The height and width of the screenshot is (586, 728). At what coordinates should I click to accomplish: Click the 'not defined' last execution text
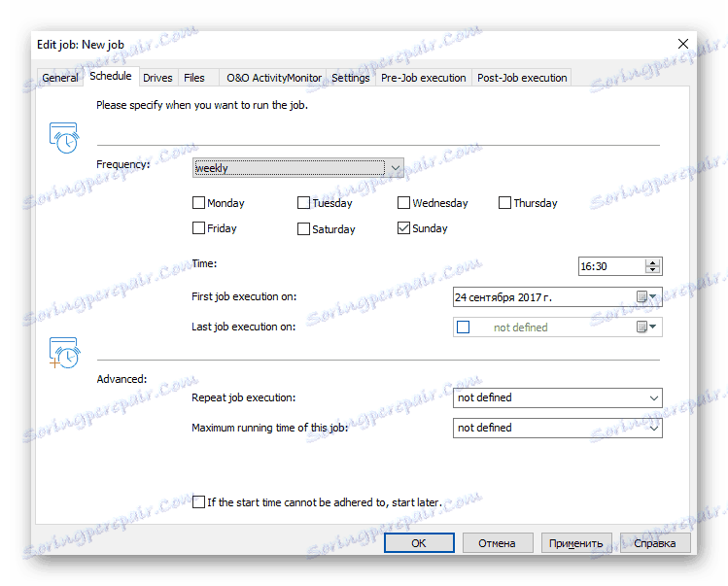(520, 327)
